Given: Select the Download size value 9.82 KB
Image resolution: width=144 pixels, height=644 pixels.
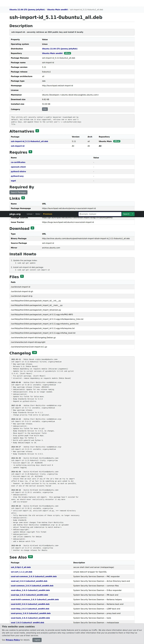Looking at the screenshot, I should (45, 100).
